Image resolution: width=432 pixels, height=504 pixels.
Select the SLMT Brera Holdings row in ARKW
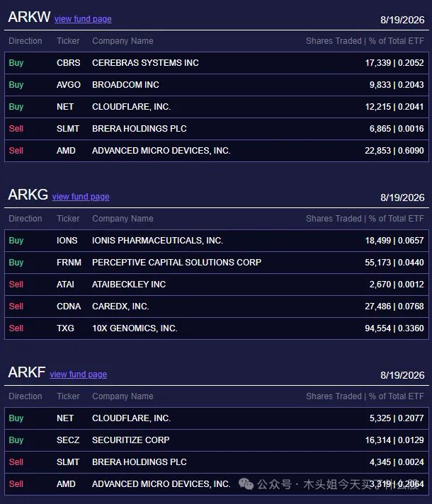coord(217,129)
